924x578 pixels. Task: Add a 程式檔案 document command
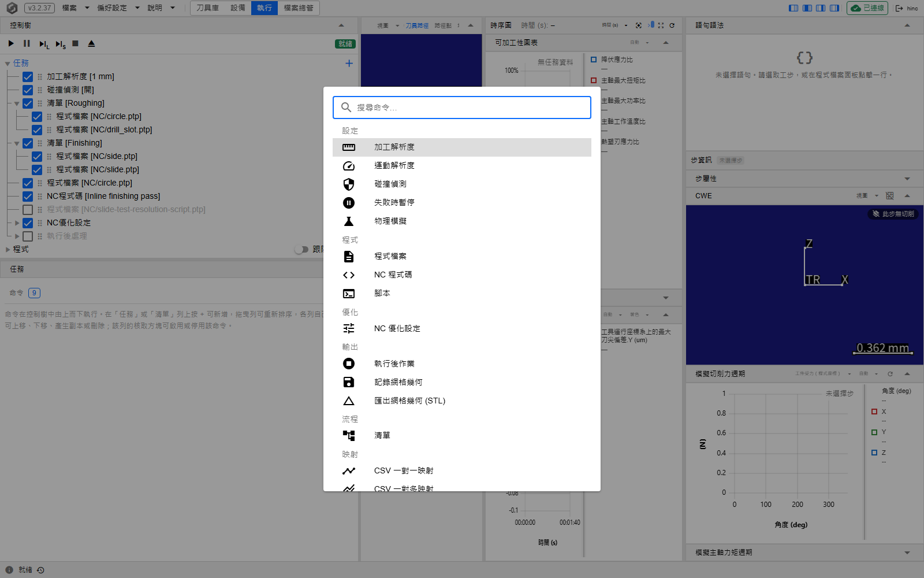pos(461,257)
